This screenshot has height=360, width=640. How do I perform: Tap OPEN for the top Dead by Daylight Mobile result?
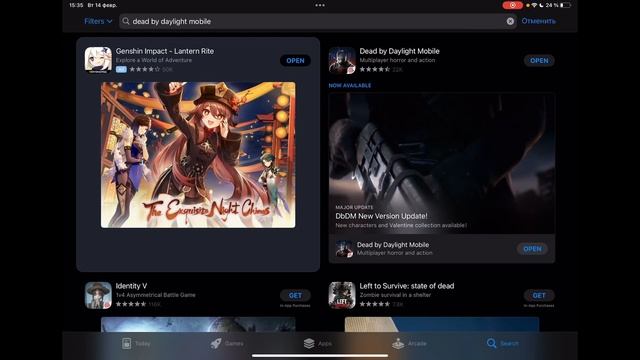click(x=539, y=60)
